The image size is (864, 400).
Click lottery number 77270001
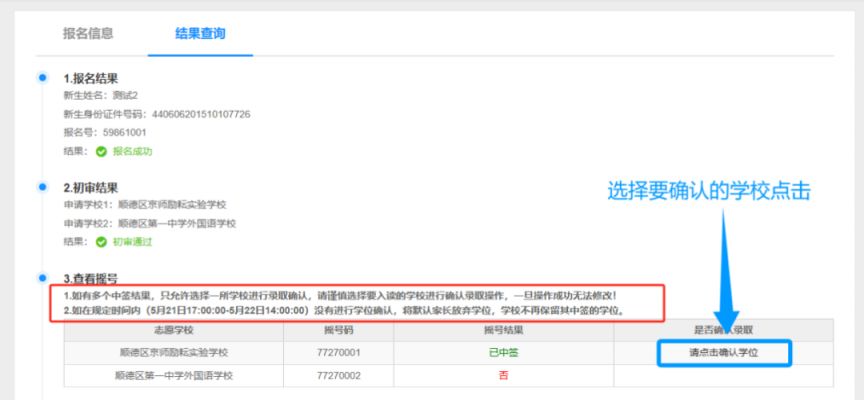coord(338,353)
